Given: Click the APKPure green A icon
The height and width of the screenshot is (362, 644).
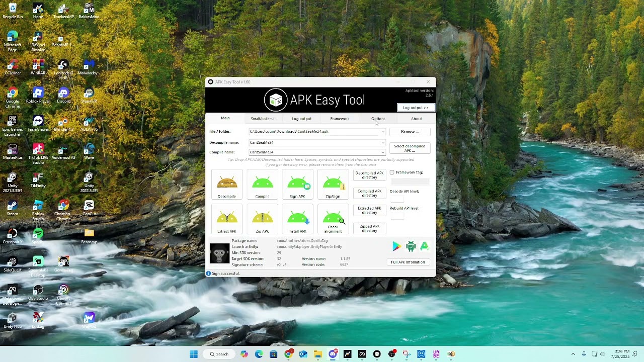Looking at the screenshot, I should (x=424, y=246).
